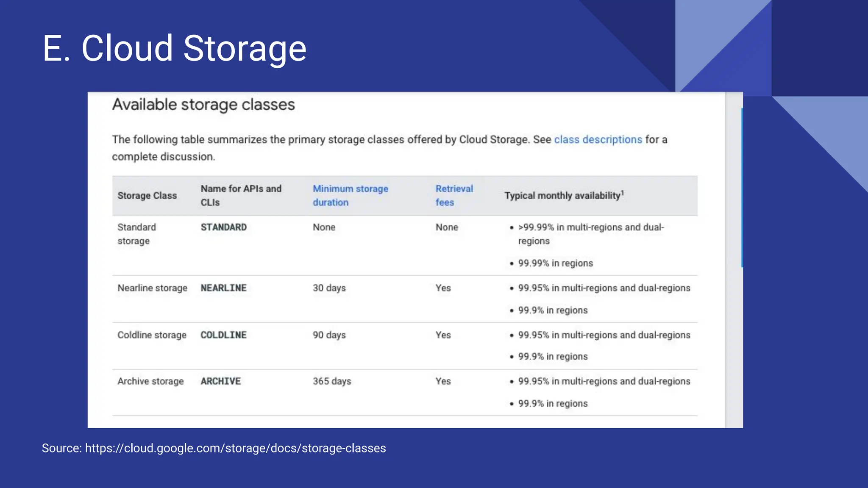This screenshot has height=488, width=868.
Task: Select the NEARLINE API name cell
Action: pyautogui.click(x=224, y=288)
